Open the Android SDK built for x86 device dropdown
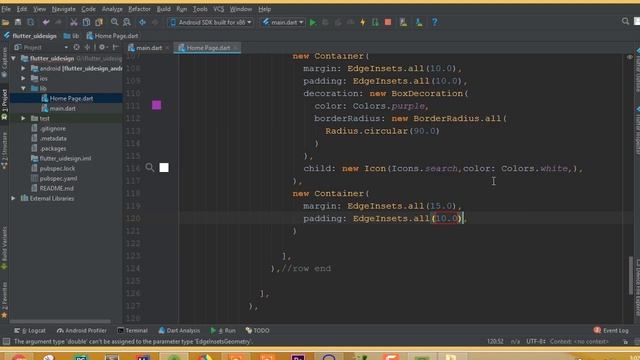Image resolution: width=640 pixels, height=360 pixels. coord(211,22)
